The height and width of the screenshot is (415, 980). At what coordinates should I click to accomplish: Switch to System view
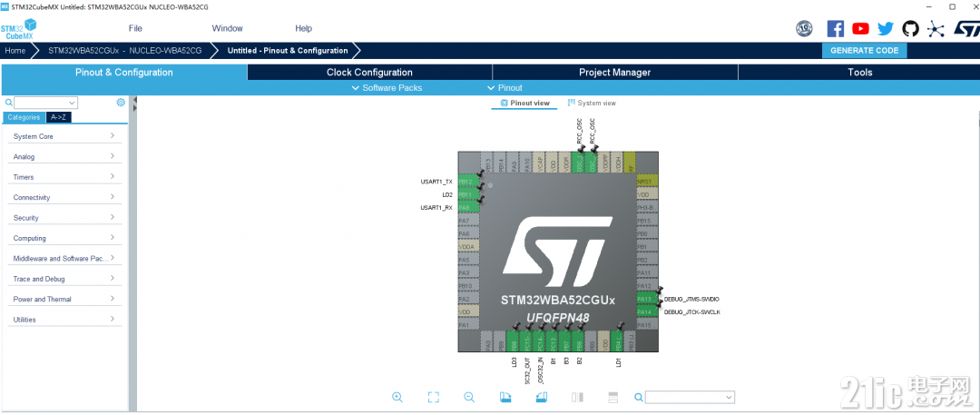[592, 103]
